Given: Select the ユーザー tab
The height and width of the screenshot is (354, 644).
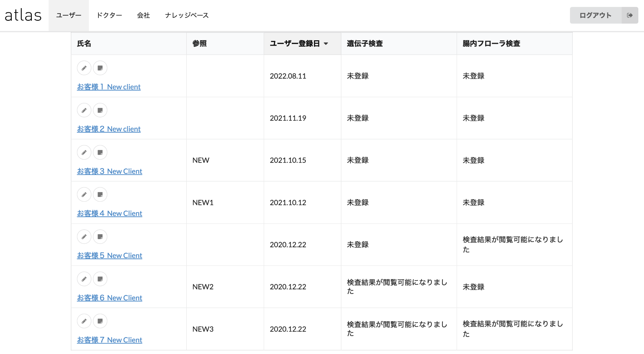Looking at the screenshot, I should point(69,15).
